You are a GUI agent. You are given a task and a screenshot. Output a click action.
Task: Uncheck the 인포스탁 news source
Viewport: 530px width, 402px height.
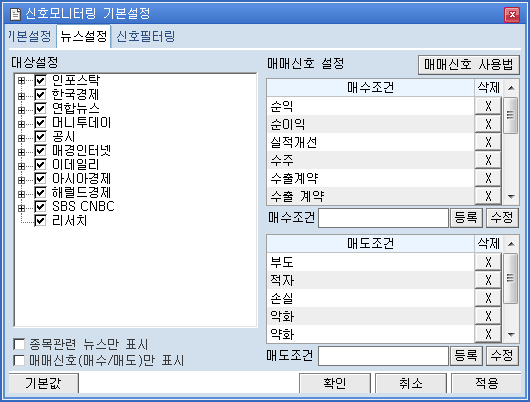[x=40, y=80]
